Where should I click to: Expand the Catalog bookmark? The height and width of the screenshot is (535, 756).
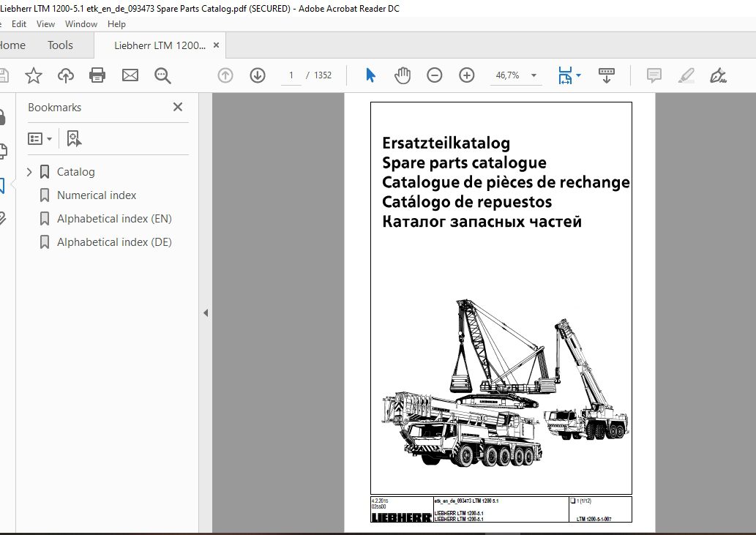[29, 172]
